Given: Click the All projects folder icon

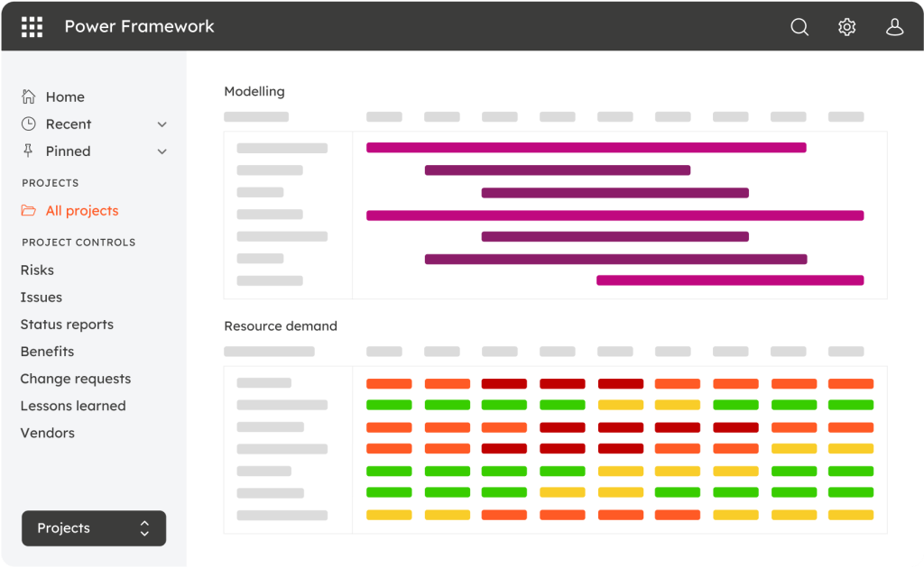Looking at the screenshot, I should pos(29,211).
